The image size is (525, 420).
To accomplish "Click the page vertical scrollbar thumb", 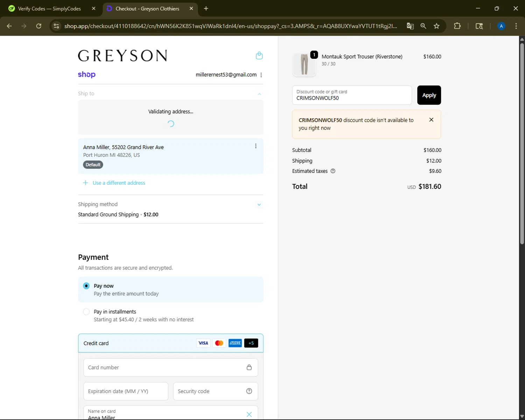I will 522,143.
